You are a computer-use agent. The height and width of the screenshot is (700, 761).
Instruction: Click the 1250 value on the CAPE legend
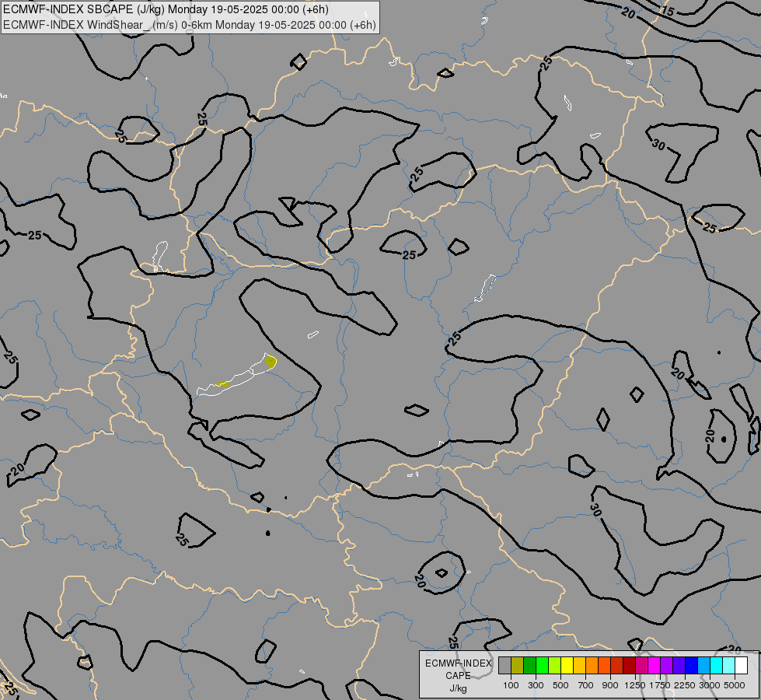[635, 685]
